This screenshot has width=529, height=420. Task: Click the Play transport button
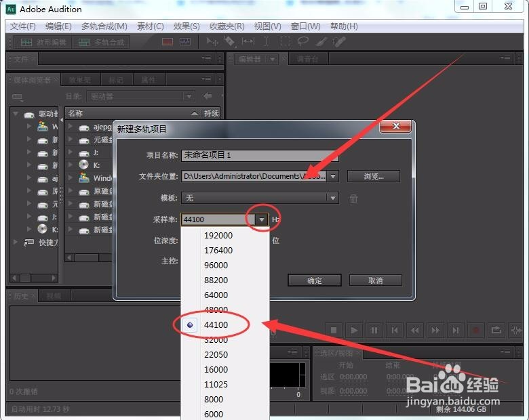click(354, 330)
